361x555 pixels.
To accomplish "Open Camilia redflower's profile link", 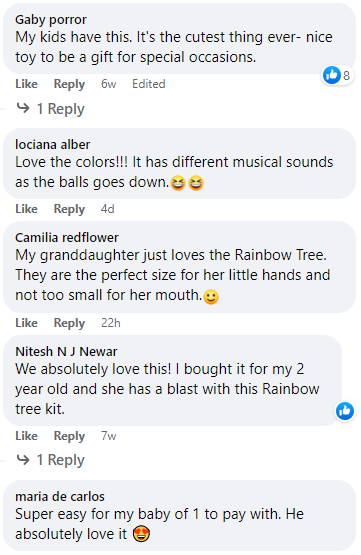I will (67, 238).
